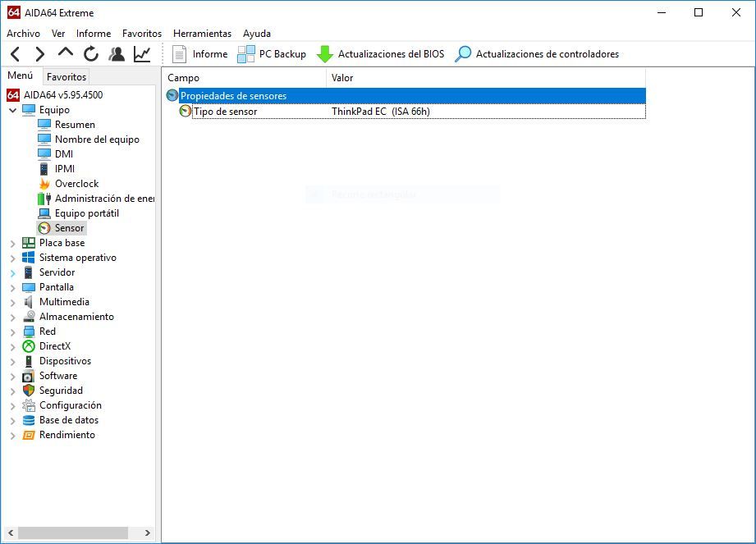
Task: Expand the Placa base node
Action: (13, 244)
